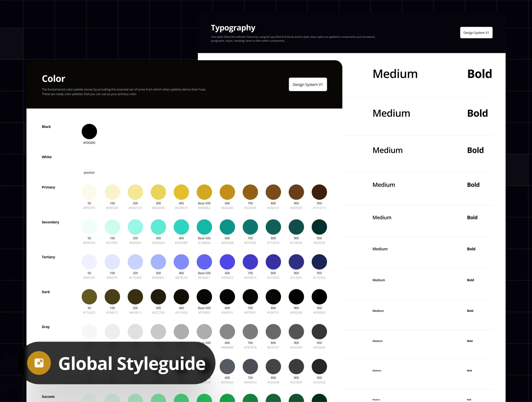
Task: Select the Dark 900 swatch
Action: (296, 297)
